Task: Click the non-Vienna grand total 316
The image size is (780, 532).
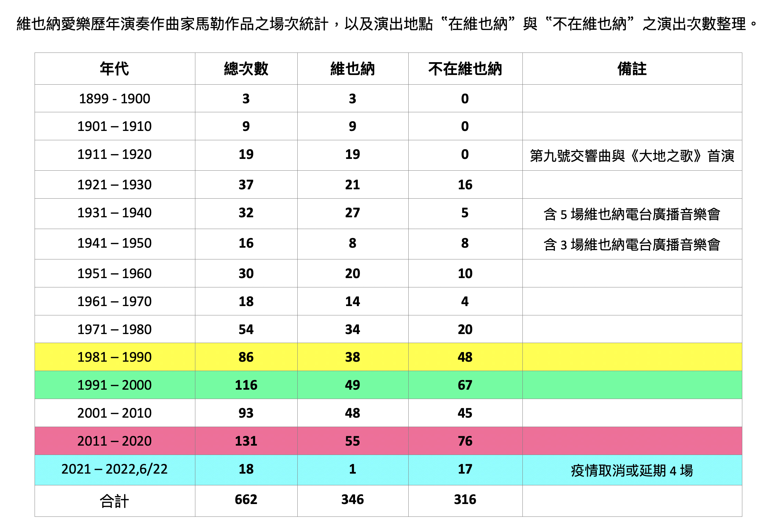Action: [x=465, y=499]
